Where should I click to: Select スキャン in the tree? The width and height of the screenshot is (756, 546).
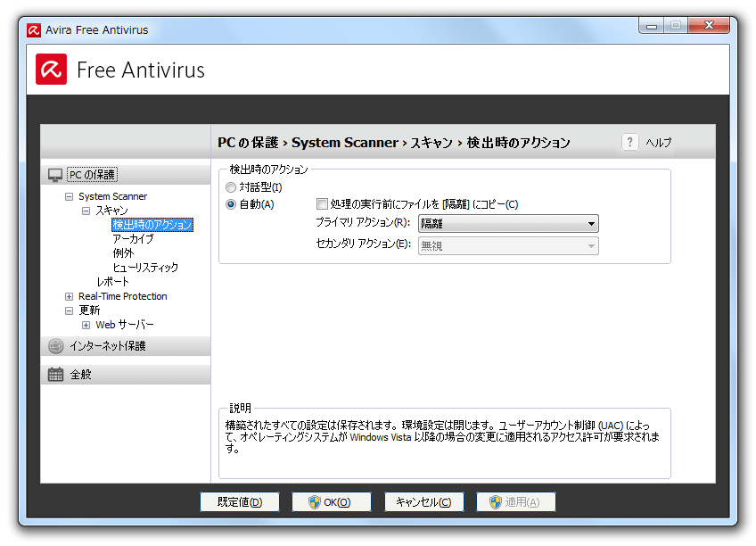tap(111, 211)
